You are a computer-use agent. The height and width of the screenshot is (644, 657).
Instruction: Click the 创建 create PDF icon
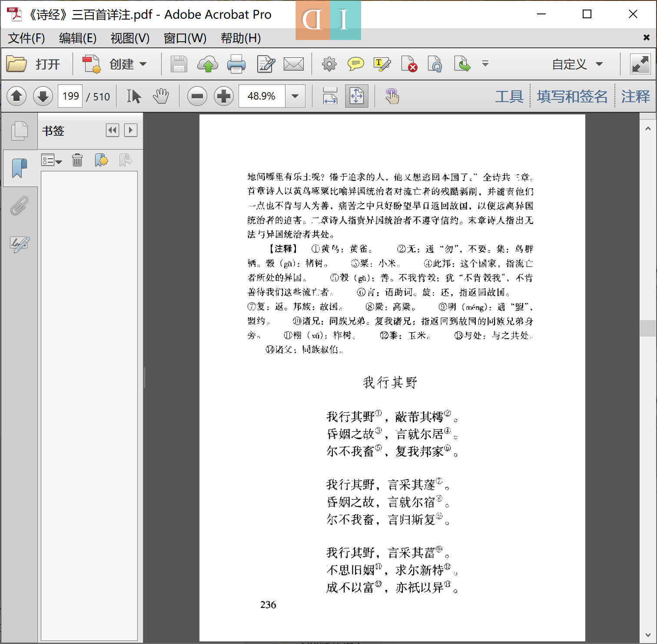92,64
